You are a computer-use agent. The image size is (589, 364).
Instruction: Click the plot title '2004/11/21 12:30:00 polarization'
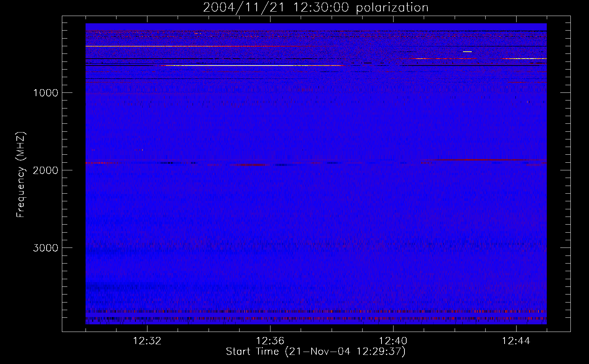pos(316,7)
